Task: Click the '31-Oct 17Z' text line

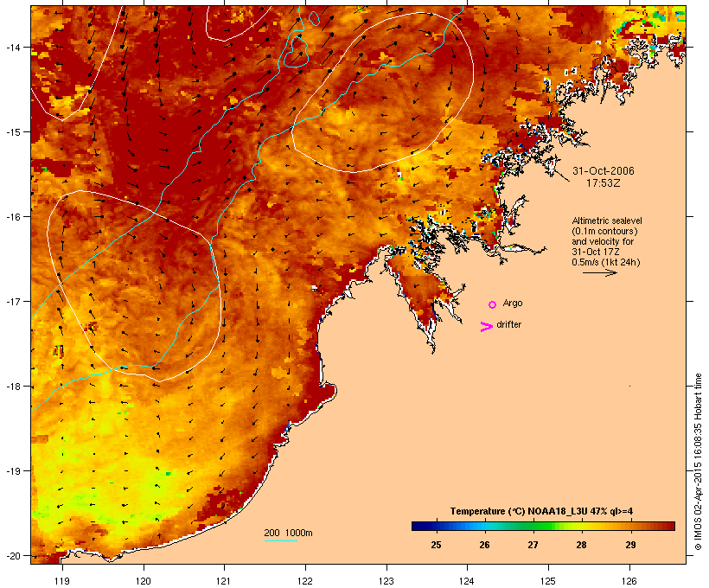Action: pyautogui.click(x=596, y=252)
